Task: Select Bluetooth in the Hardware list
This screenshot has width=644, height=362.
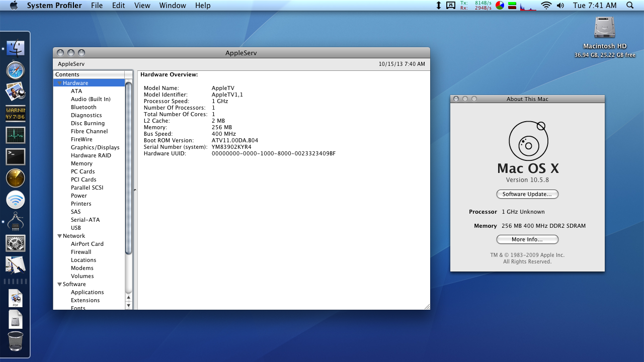Action: click(x=84, y=107)
